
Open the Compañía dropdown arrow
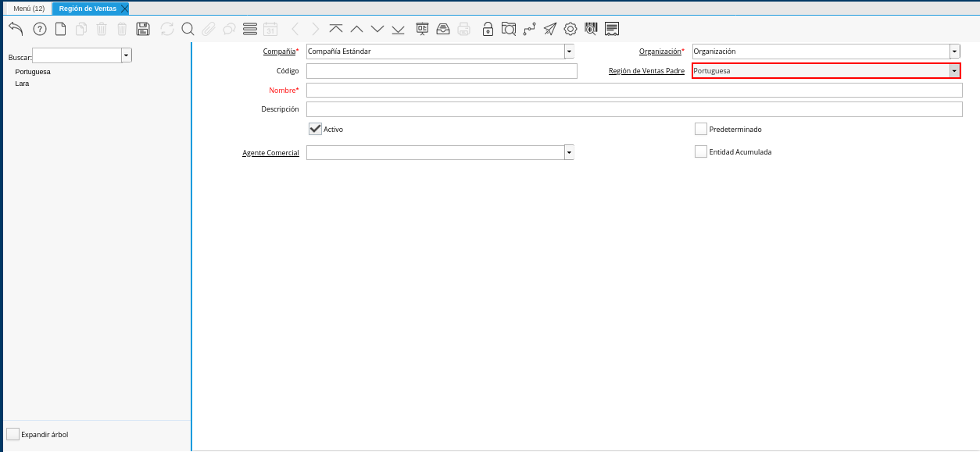pyautogui.click(x=569, y=52)
